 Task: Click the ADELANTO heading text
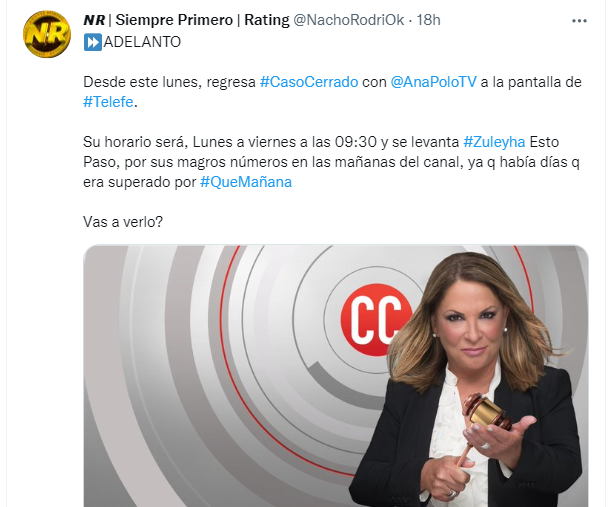coord(142,42)
